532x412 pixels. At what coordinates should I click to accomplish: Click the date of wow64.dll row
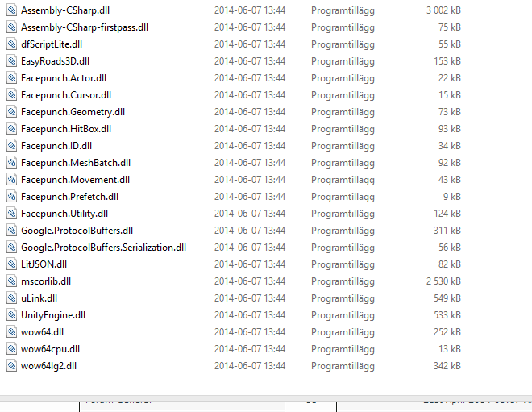[250, 332]
